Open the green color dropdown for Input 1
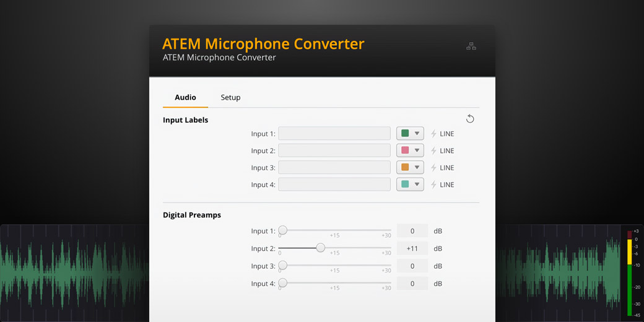Screen dimensions: 644x322 click(410, 134)
